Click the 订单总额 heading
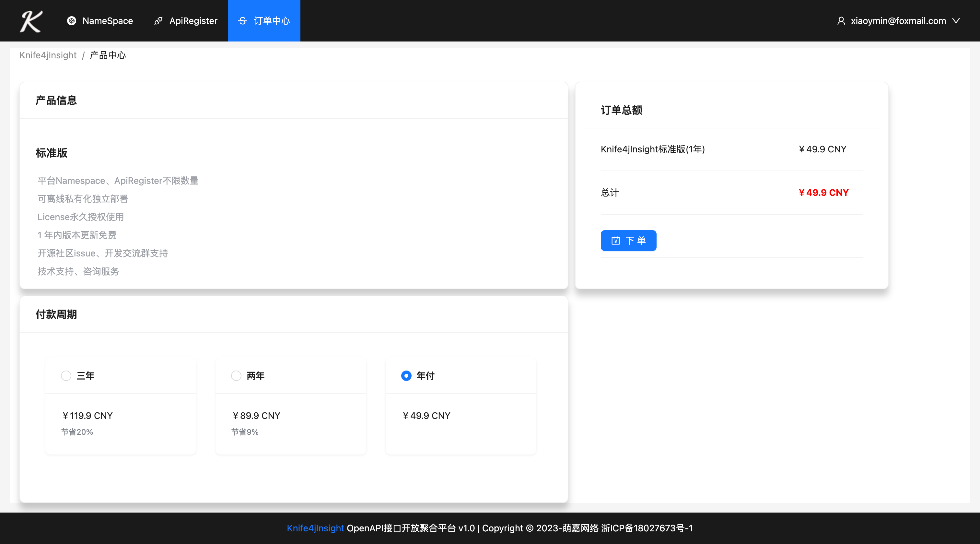The width and height of the screenshot is (980, 544). click(x=622, y=111)
